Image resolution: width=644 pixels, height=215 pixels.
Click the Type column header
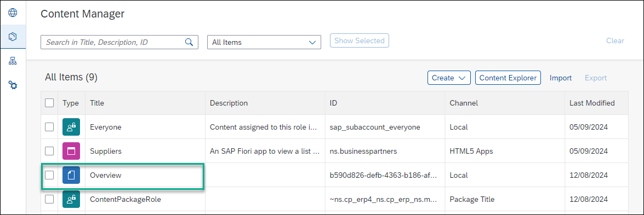point(71,103)
